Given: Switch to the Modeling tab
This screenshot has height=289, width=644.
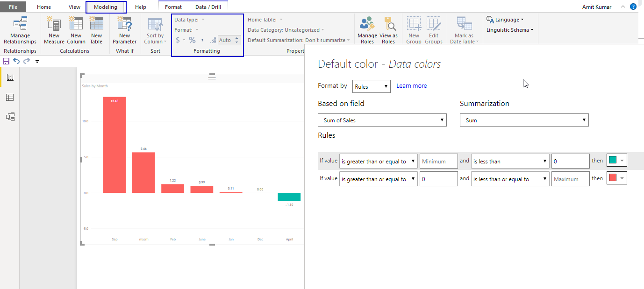Looking at the screenshot, I should tap(106, 7).
